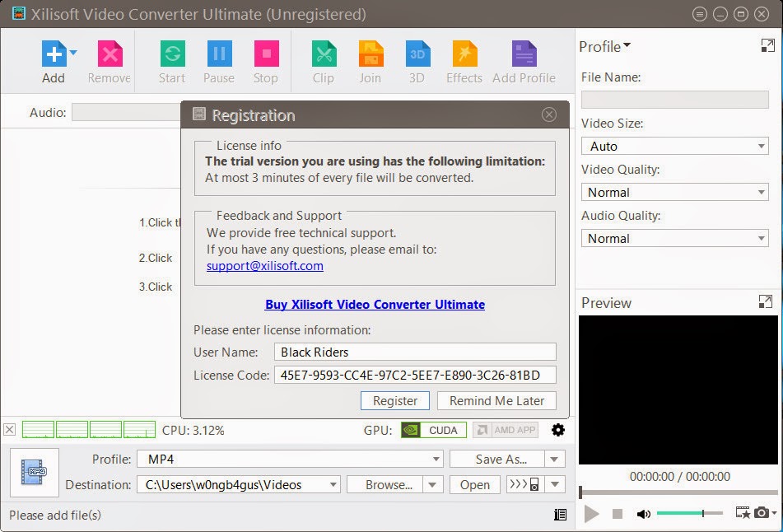Open the Profile panel menu

point(605,46)
